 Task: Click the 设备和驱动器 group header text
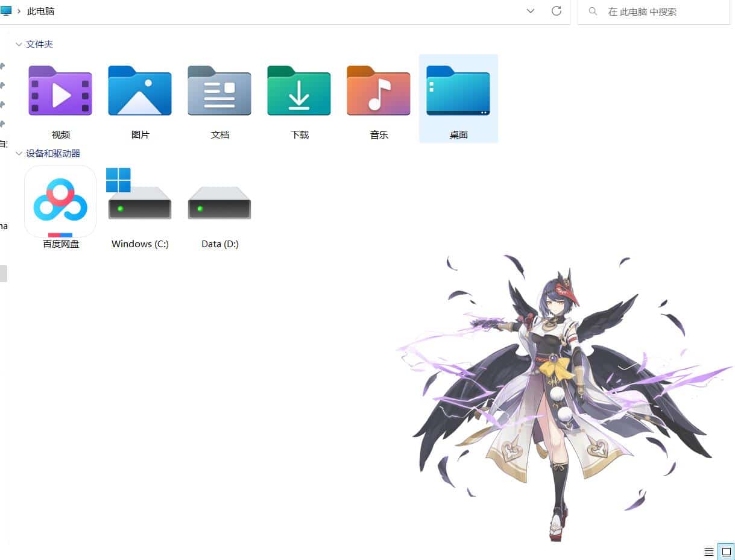coord(53,153)
